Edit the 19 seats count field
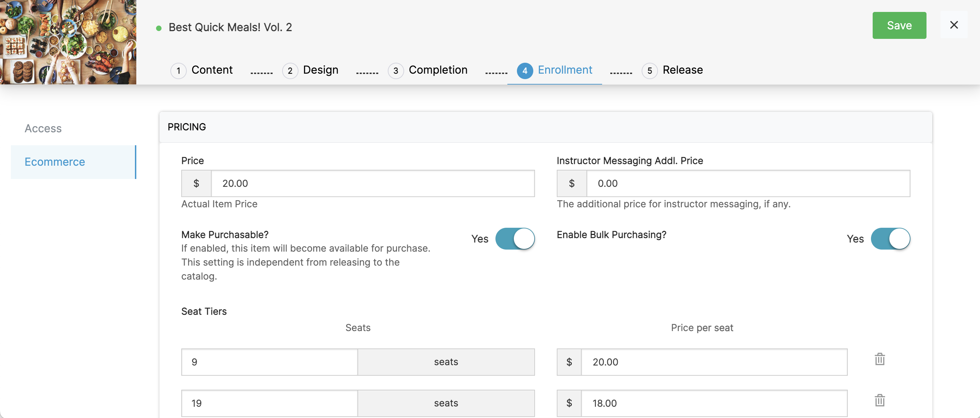Viewport: 980px width, 418px height. 269,403
